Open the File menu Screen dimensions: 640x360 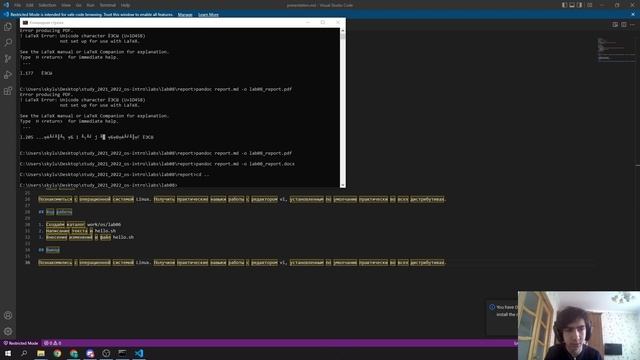coord(18,5)
